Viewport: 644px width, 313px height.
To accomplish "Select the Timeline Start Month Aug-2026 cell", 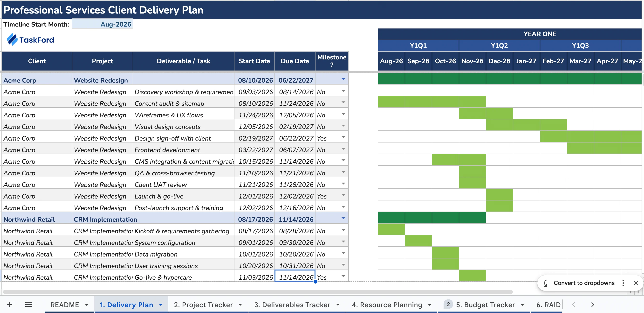I will coord(103,24).
